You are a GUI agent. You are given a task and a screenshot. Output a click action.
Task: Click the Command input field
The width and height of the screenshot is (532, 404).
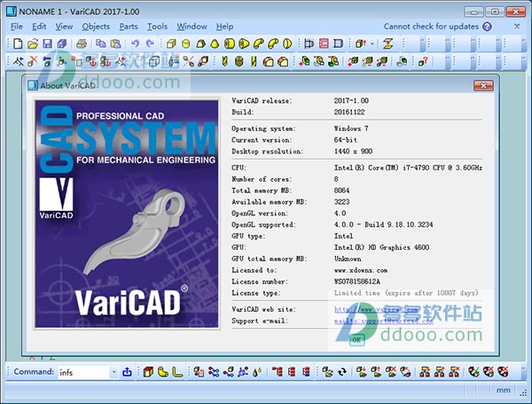pos(84,372)
